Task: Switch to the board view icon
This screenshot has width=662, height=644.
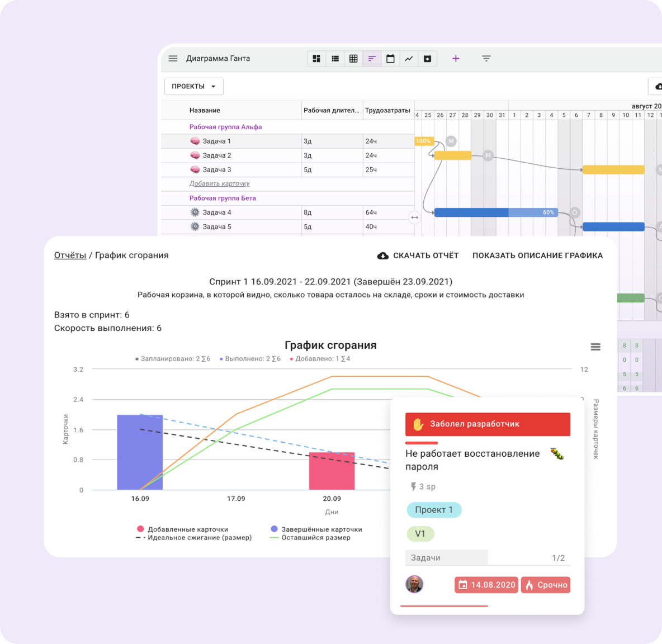Action: tap(316, 59)
